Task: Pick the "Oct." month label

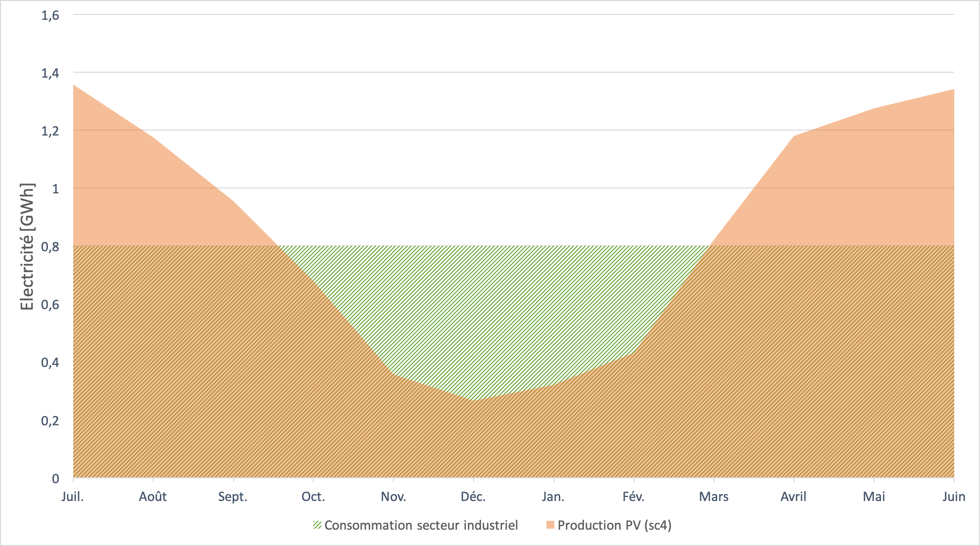Action: 313,497
